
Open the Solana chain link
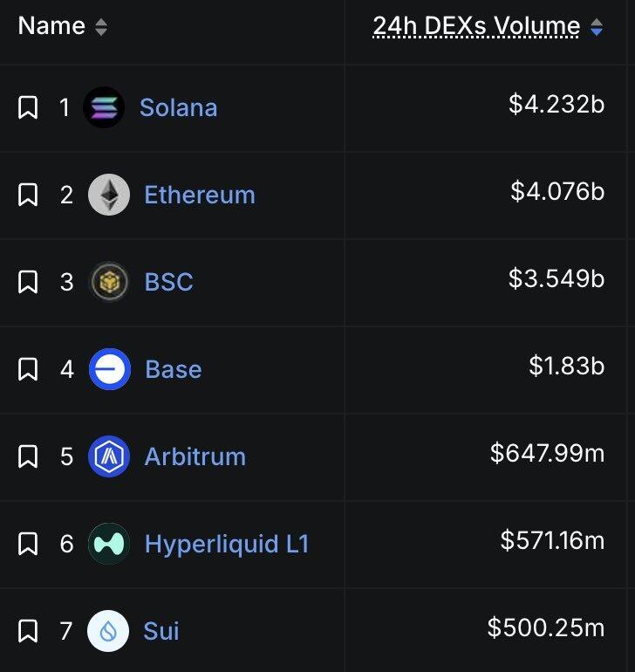click(178, 108)
